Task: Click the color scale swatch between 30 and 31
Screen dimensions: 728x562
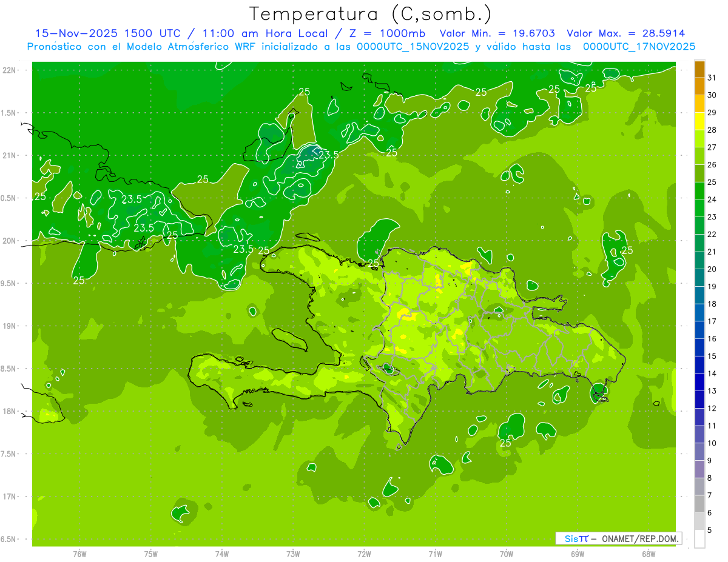Action: (699, 86)
